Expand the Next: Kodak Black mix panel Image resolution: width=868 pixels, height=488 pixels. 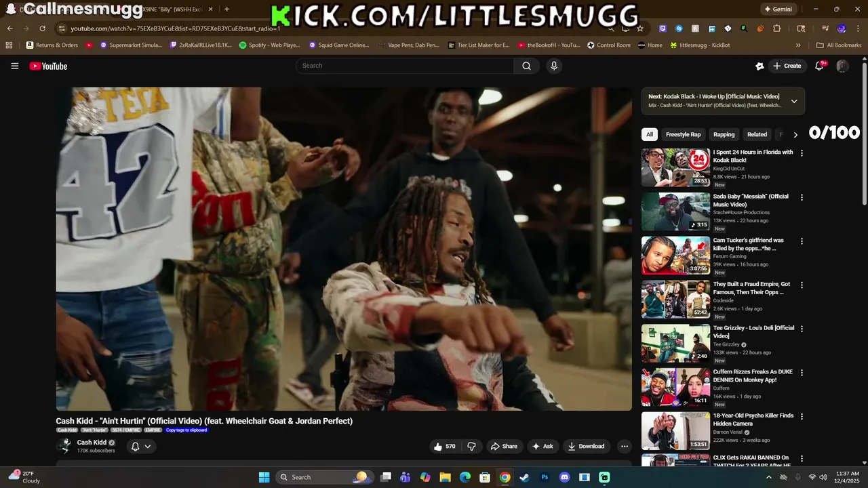(794, 101)
